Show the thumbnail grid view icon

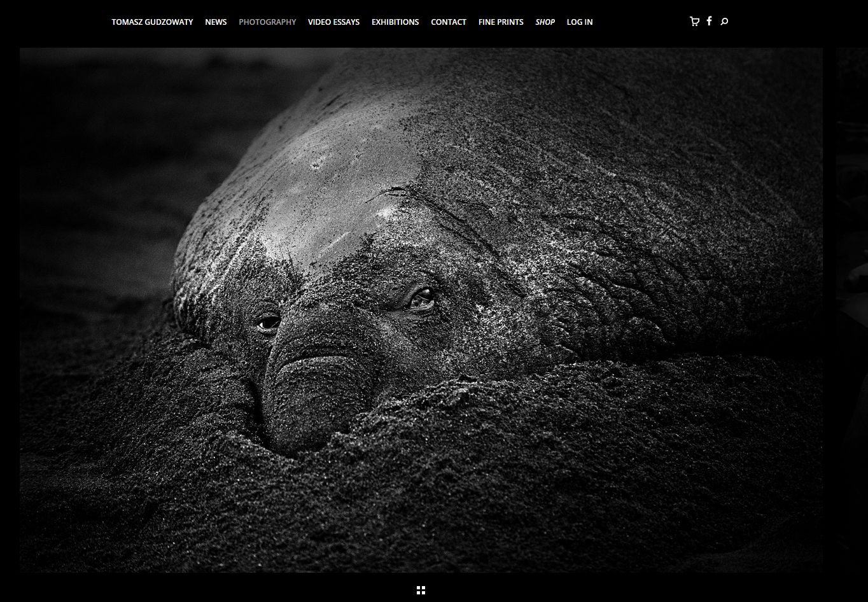click(421, 591)
